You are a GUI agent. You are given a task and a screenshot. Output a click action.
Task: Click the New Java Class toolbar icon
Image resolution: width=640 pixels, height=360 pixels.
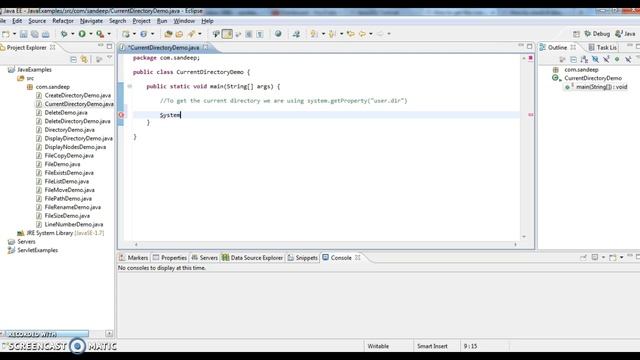pos(144,34)
